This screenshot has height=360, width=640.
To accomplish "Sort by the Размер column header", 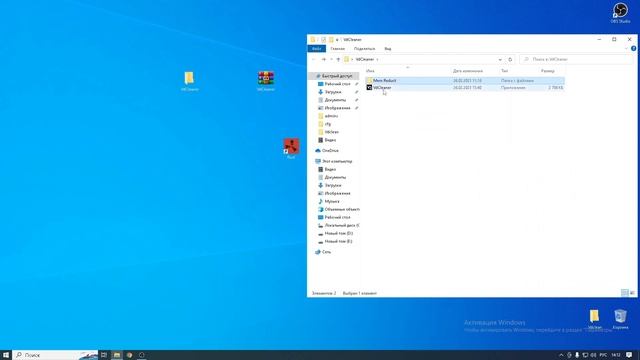I will pyautogui.click(x=547, y=71).
